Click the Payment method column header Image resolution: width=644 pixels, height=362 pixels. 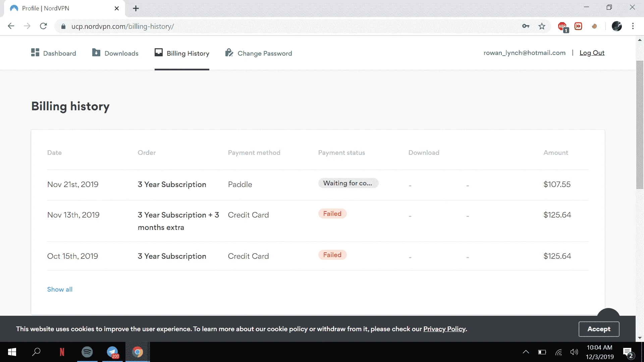[254, 153]
